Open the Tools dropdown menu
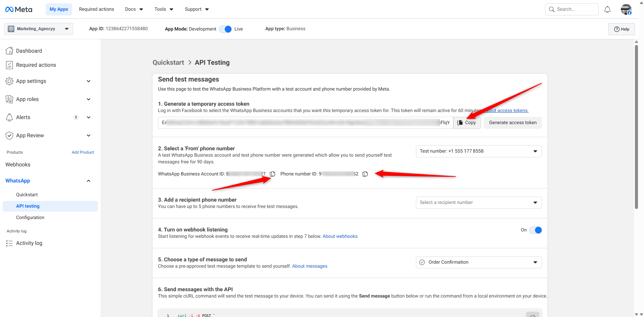Viewport: 644px width, 317px height. (164, 9)
